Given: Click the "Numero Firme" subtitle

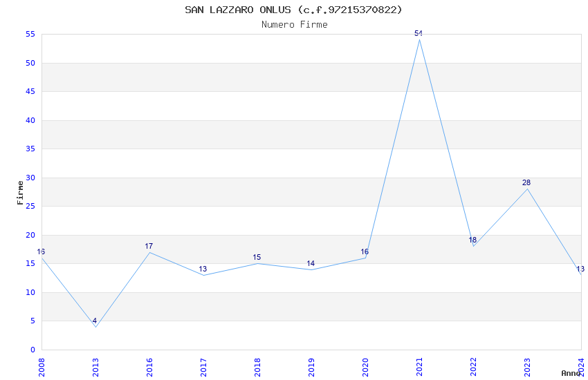Looking at the screenshot, I should click(x=295, y=25).
